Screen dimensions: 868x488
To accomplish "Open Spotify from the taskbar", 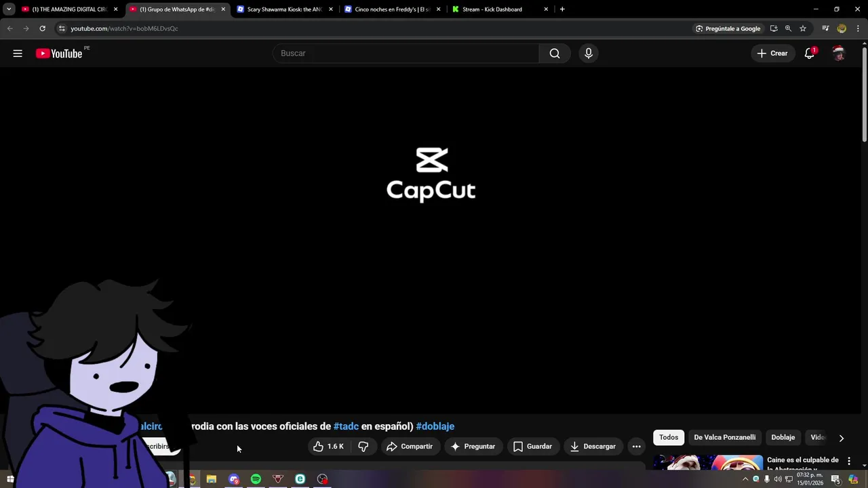I will click(x=256, y=479).
